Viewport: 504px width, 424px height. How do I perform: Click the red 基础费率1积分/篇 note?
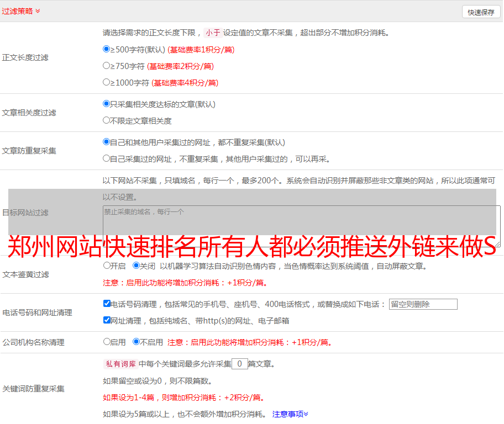pyautogui.click(x=201, y=50)
